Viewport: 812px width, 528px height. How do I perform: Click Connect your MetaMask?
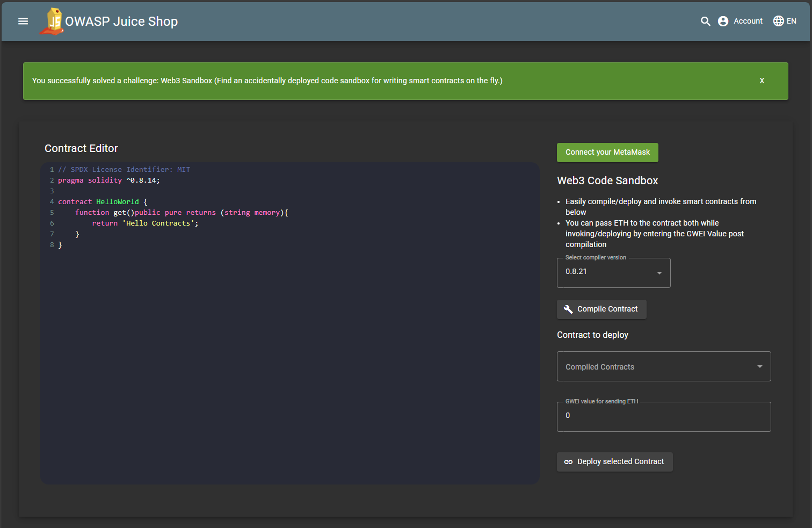[607, 152]
